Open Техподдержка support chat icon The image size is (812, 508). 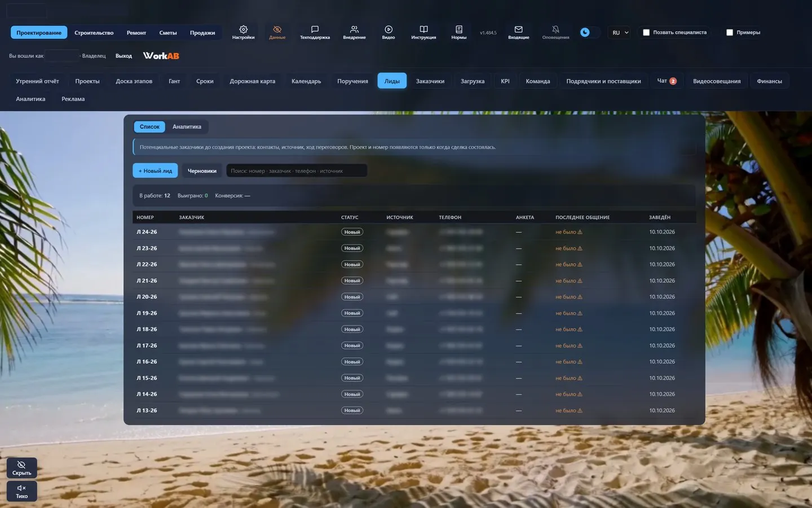click(315, 32)
